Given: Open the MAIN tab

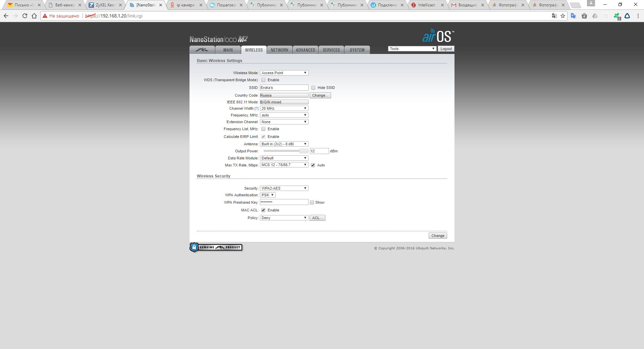Looking at the screenshot, I should [228, 50].
